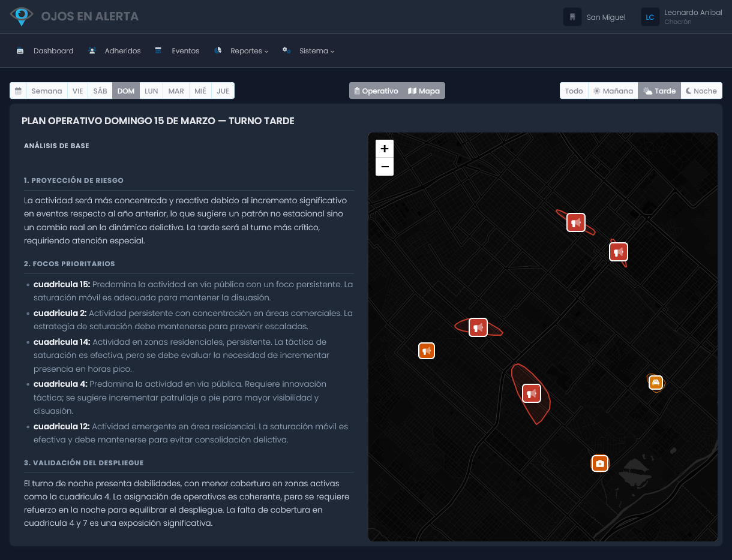Click the camera marker at the map bottom

[600, 463]
